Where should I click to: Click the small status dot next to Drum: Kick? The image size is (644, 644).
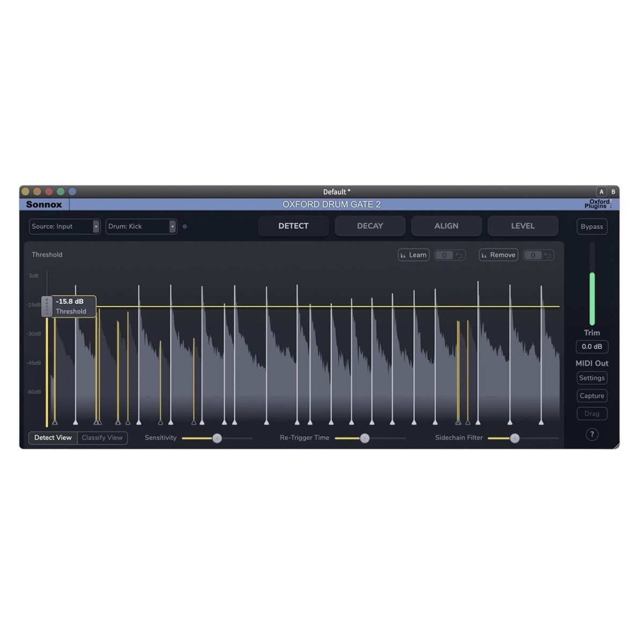[x=185, y=226]
